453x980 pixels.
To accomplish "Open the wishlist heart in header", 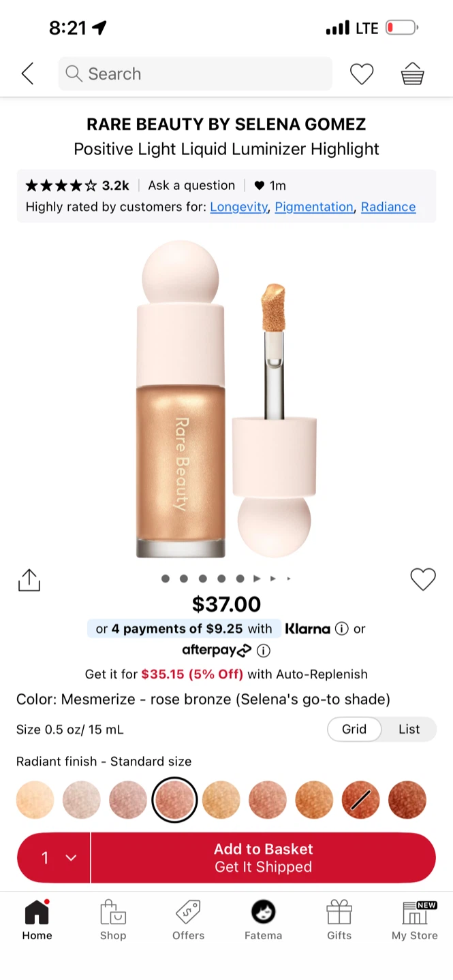I will (x=362, y=73).
